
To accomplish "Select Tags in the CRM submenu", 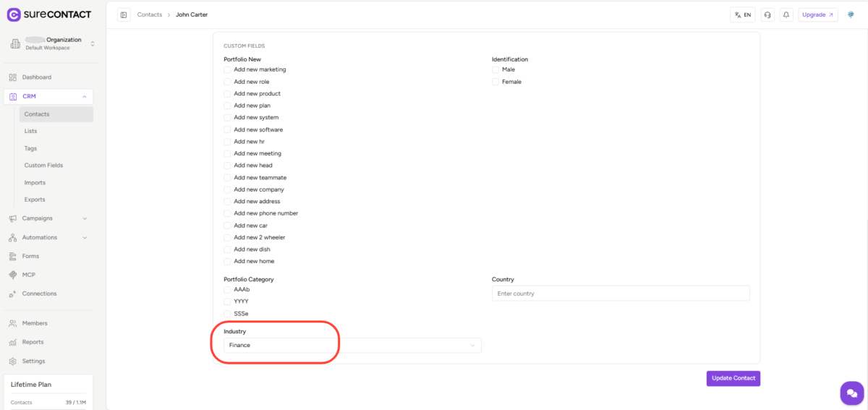I will point(30,148).
